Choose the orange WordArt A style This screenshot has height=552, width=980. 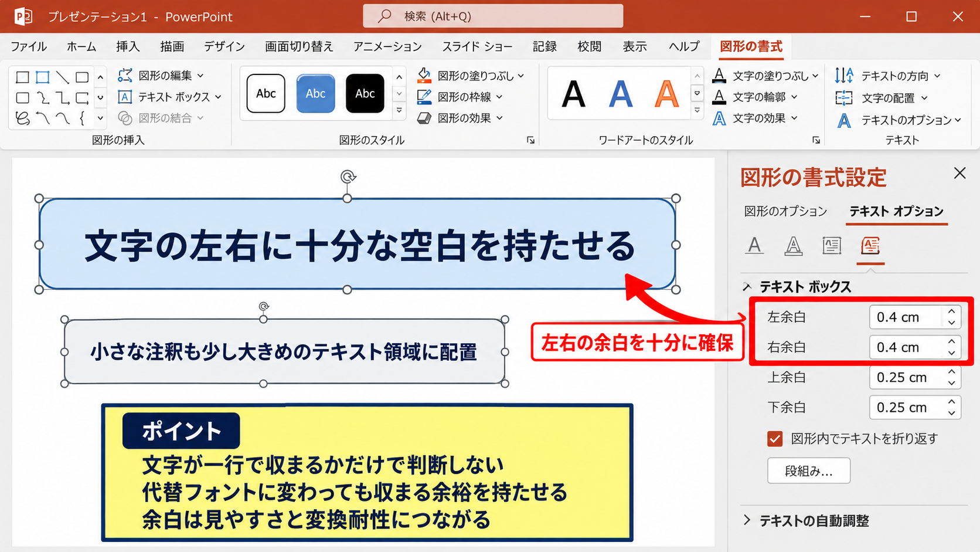click(x=667, y=94)
